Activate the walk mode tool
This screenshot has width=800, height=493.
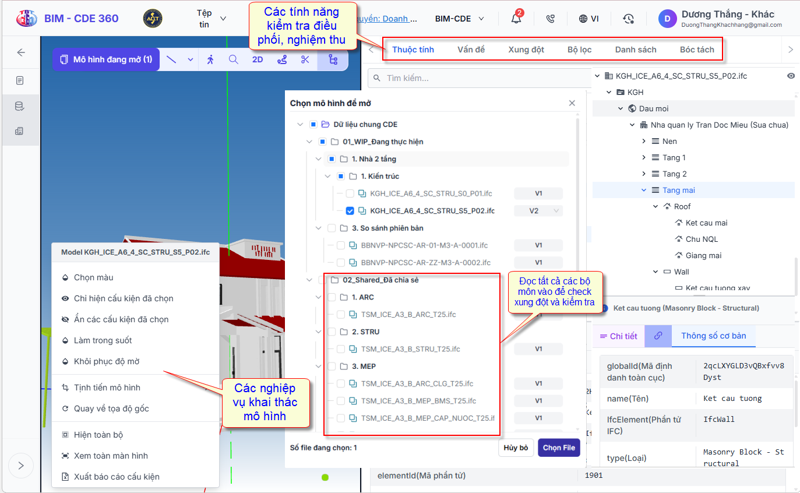point(210,60)
